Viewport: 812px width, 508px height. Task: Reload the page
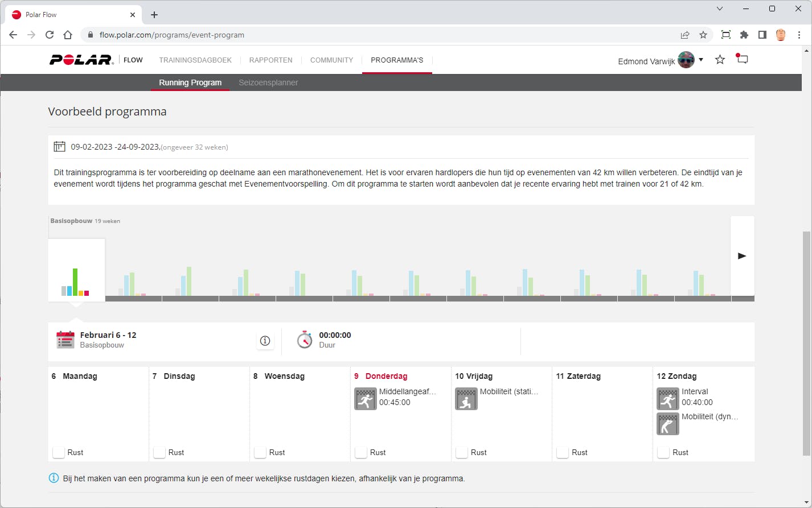[x=50, y=35]
